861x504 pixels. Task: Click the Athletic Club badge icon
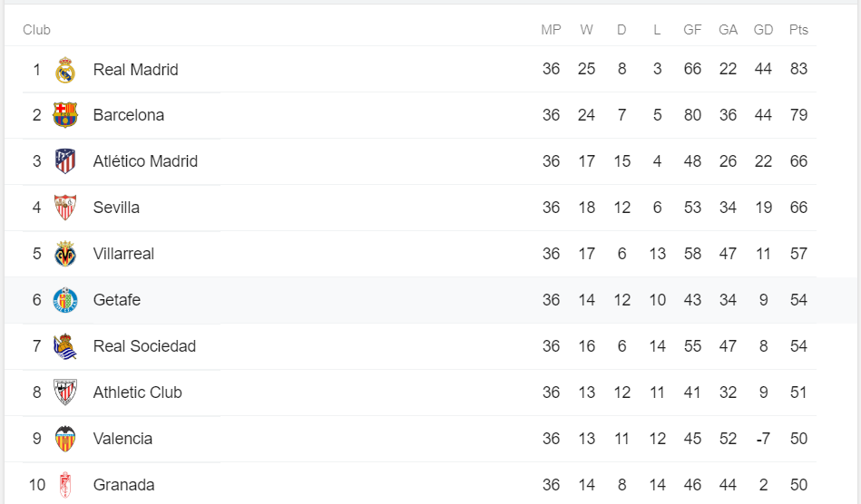[x=64, y=393]
